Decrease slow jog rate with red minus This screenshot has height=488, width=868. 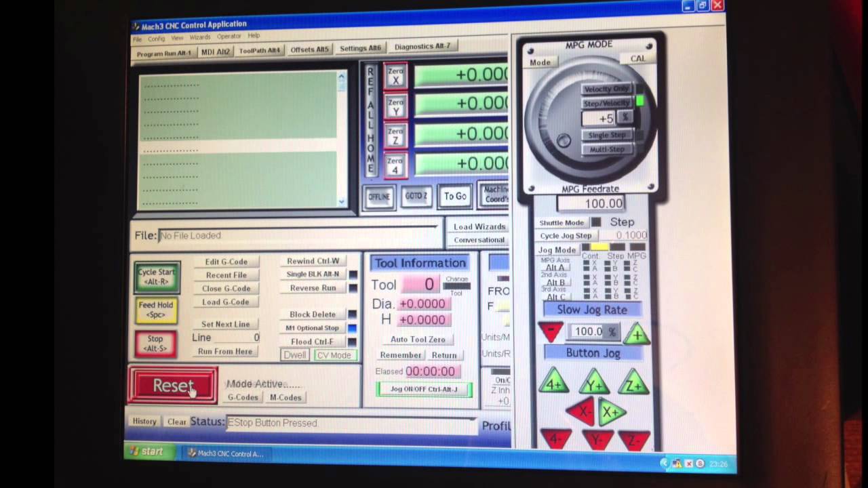point(551,331)
